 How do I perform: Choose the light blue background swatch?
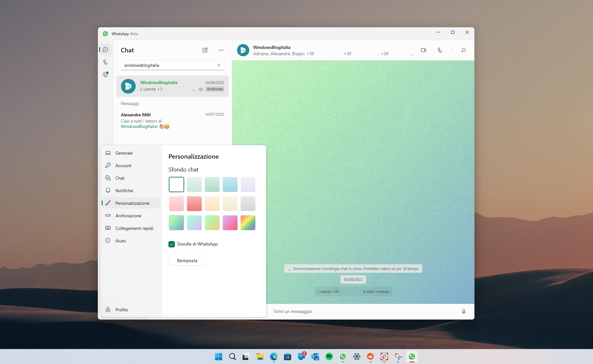pyautogui.click(x=230, y=184)
